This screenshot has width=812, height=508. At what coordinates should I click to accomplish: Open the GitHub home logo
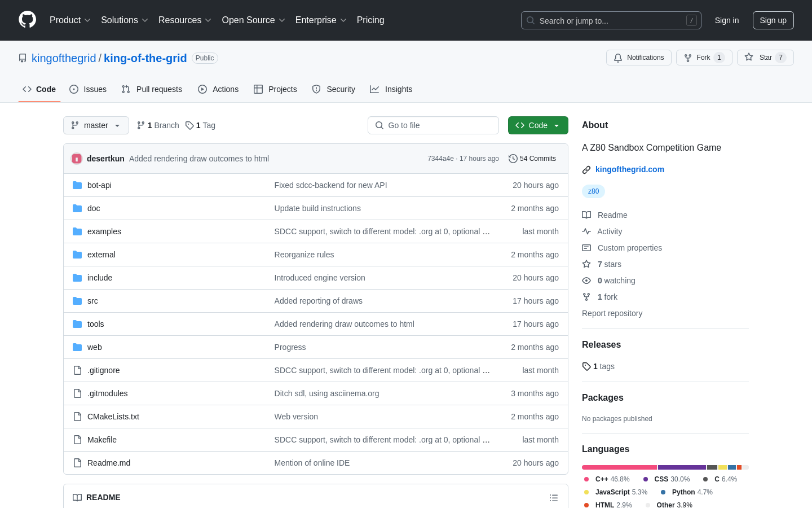click(27, 20)
